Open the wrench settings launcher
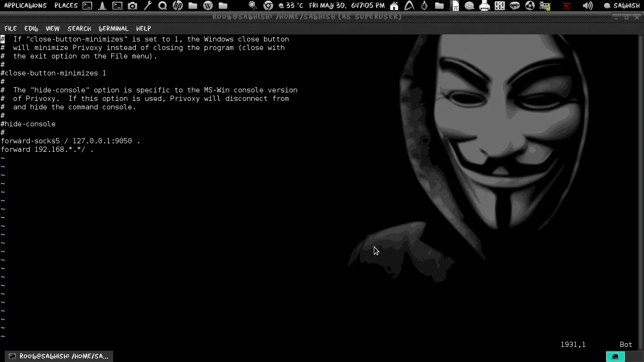The height and width of the screenshot is (362, 644). coord(148,6)
